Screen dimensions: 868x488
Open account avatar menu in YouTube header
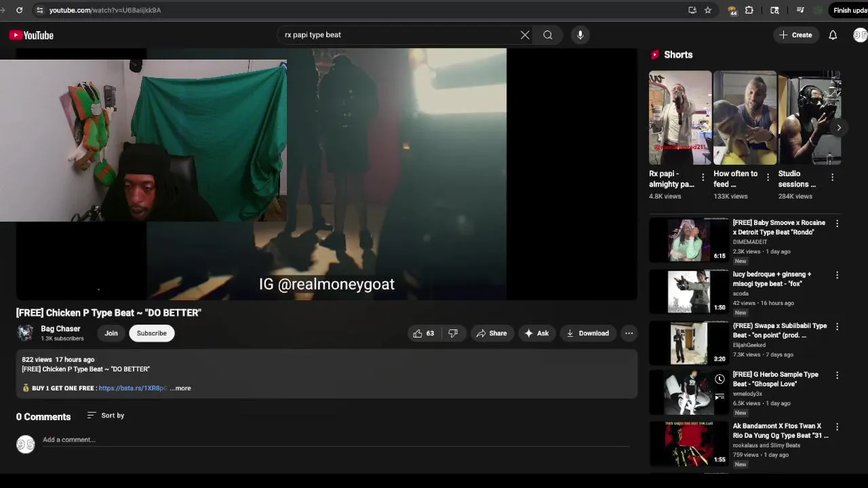click(860, 35)
